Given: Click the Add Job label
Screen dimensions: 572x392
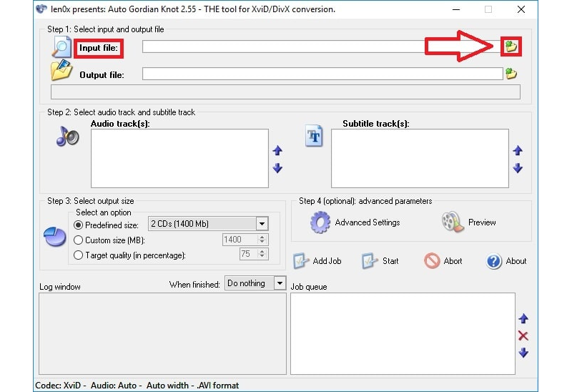Looking at the screenshot, I should (327, 261).
